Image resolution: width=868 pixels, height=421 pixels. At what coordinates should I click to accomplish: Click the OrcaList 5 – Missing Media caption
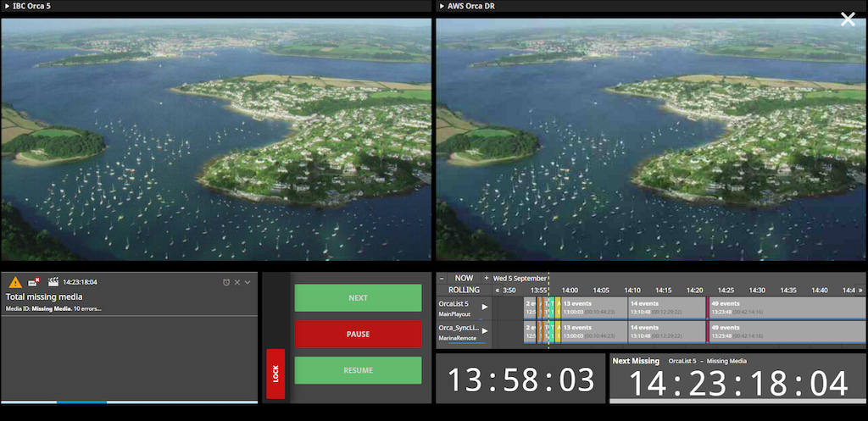click(x=708, y=361)
